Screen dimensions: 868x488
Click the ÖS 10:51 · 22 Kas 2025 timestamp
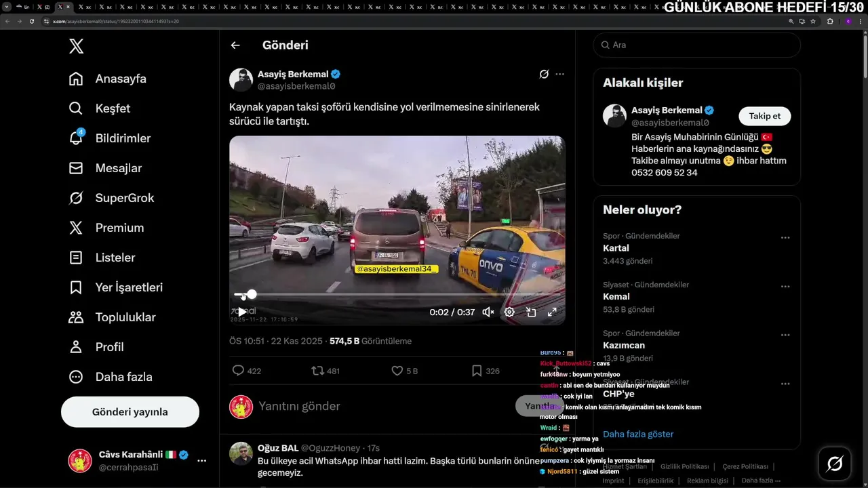click(x=275, y=341)
